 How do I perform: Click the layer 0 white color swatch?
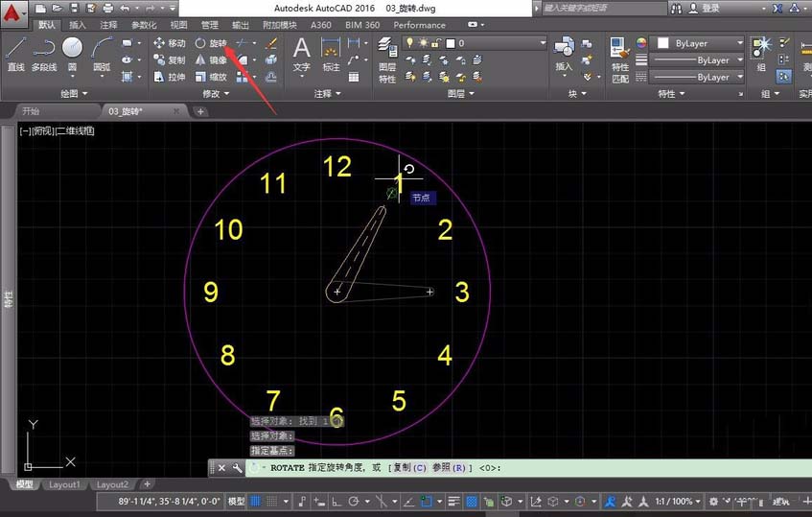click(451, 43)
